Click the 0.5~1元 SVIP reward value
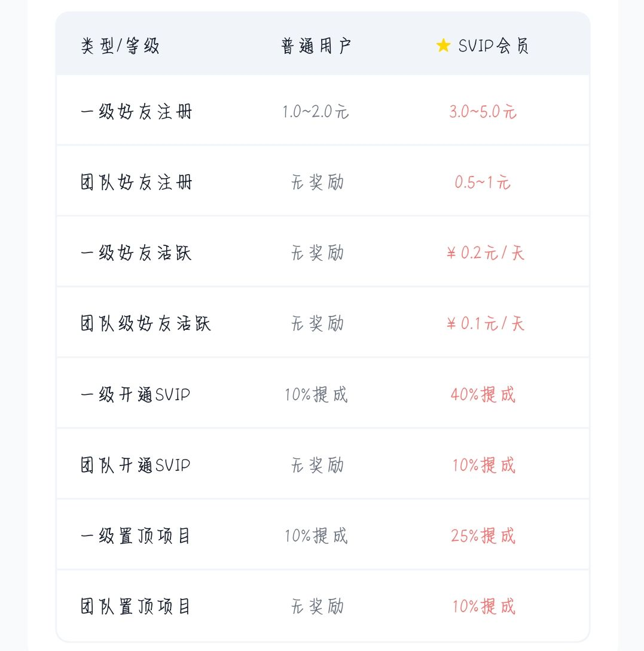Screen dimensions: 644x651 point(483,182)
